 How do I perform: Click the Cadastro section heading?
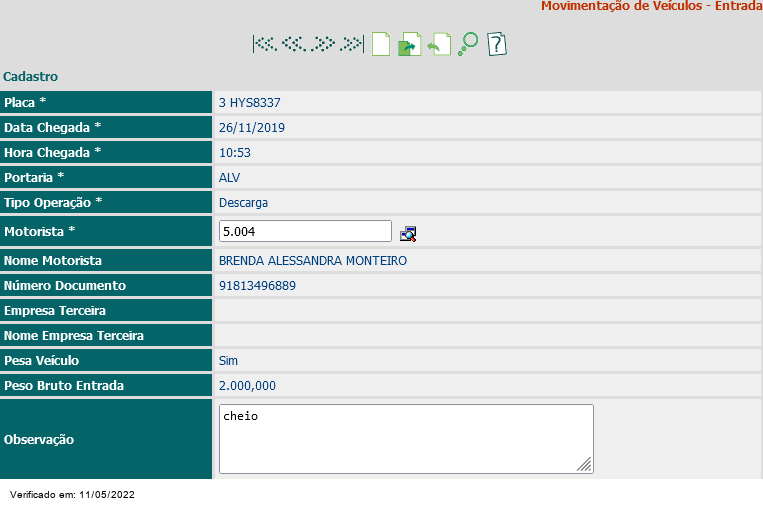pos(30,76)
